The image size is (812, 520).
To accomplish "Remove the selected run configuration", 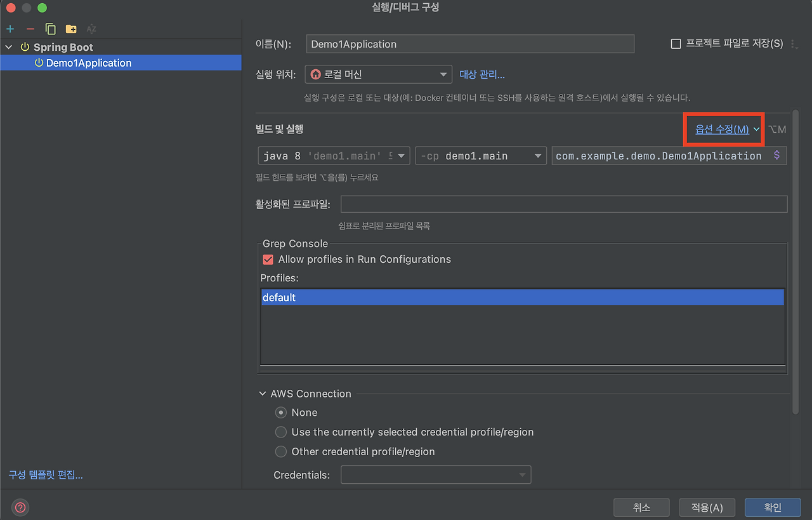I will click(x=30, y=29).
